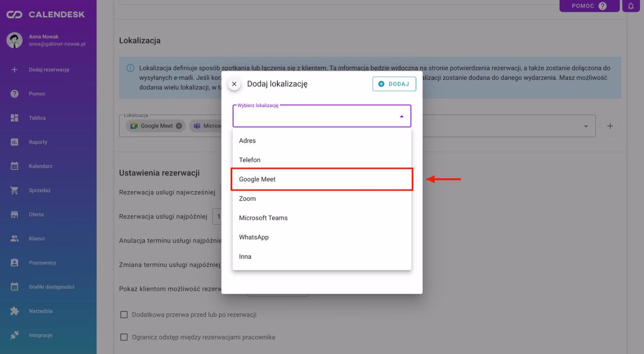This screenshot has width=644, height=354.
Task: Click the Google Meet chip label
Action: 157,126
